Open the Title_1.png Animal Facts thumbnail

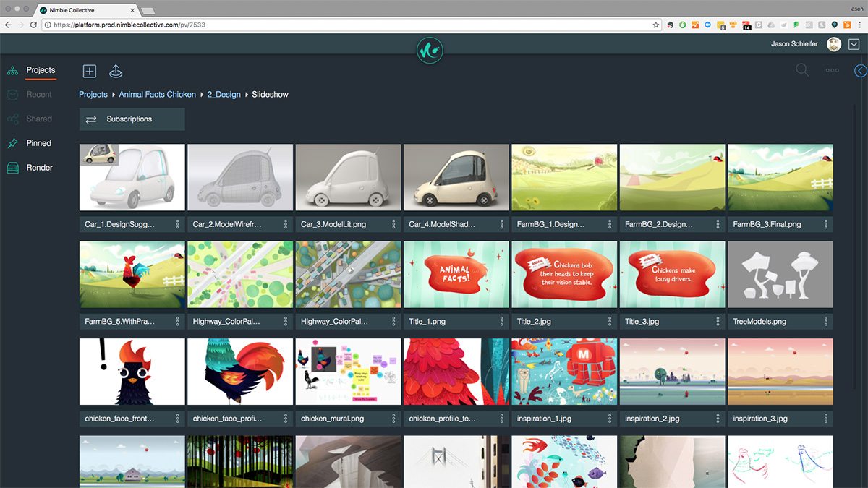[456, 275]
